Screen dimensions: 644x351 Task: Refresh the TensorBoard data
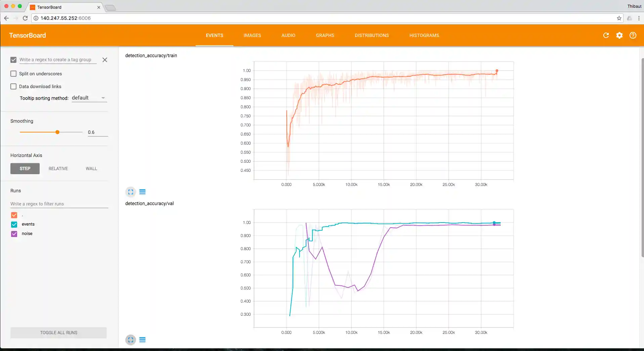pos(606,35)
